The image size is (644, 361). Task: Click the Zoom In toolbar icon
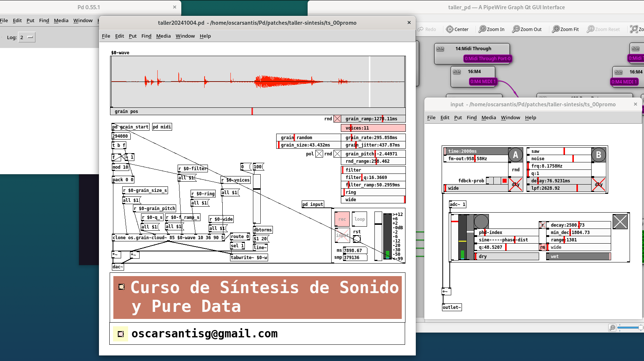(x=482, y=29)
